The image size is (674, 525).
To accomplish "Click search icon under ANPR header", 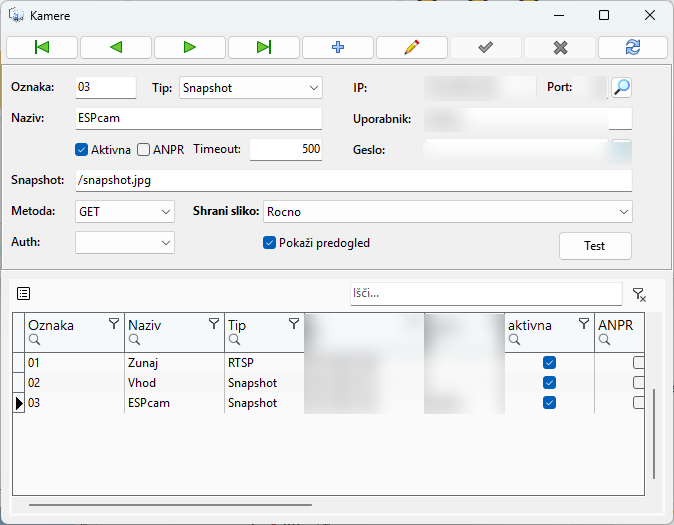I will coord(604,340).
